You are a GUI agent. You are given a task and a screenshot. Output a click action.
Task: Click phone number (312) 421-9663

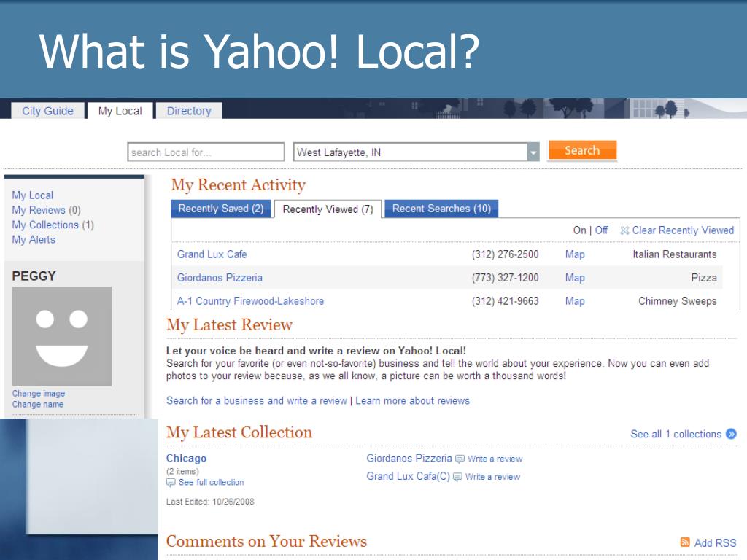(506, 301)
